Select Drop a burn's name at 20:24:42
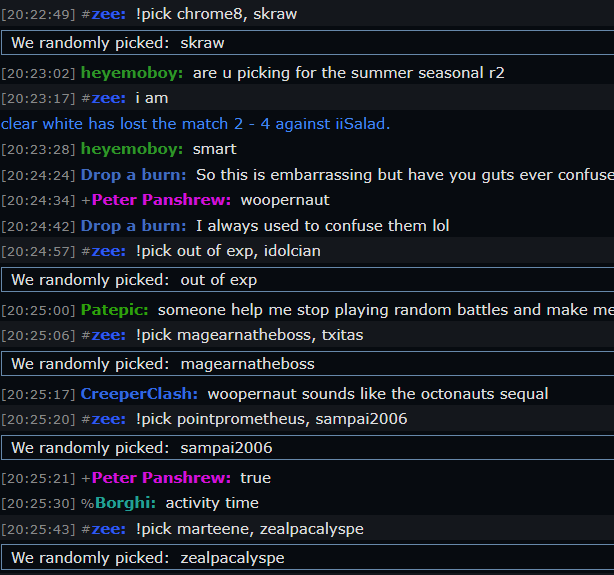 pyautogui.click(x=134, y=226)
